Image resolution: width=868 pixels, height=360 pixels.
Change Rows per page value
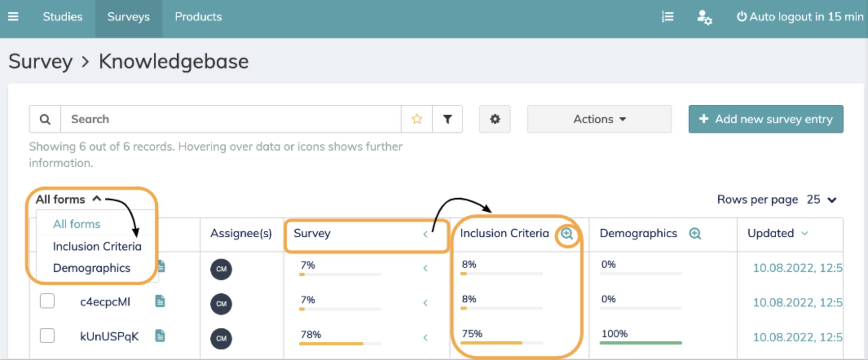(x=821, y=200)
